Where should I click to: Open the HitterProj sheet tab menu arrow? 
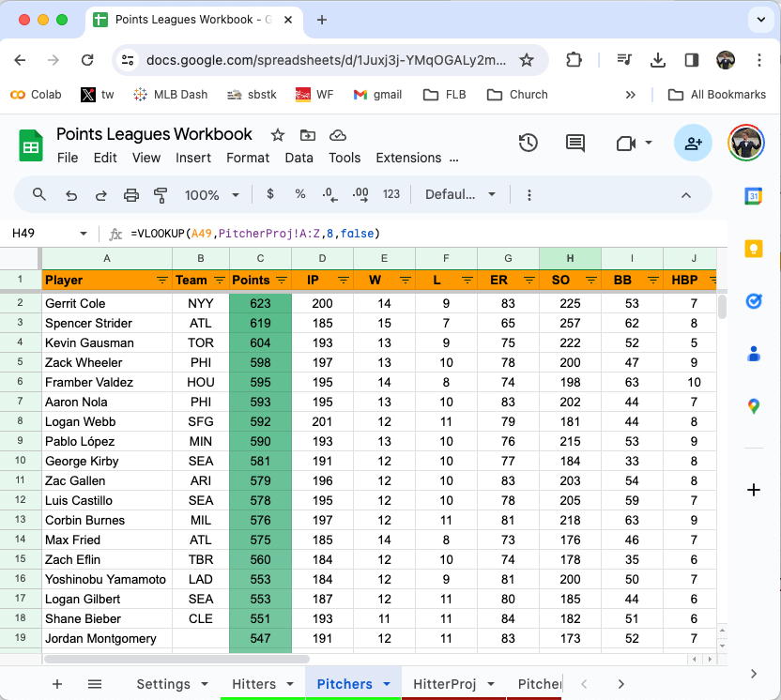point(491,684)
